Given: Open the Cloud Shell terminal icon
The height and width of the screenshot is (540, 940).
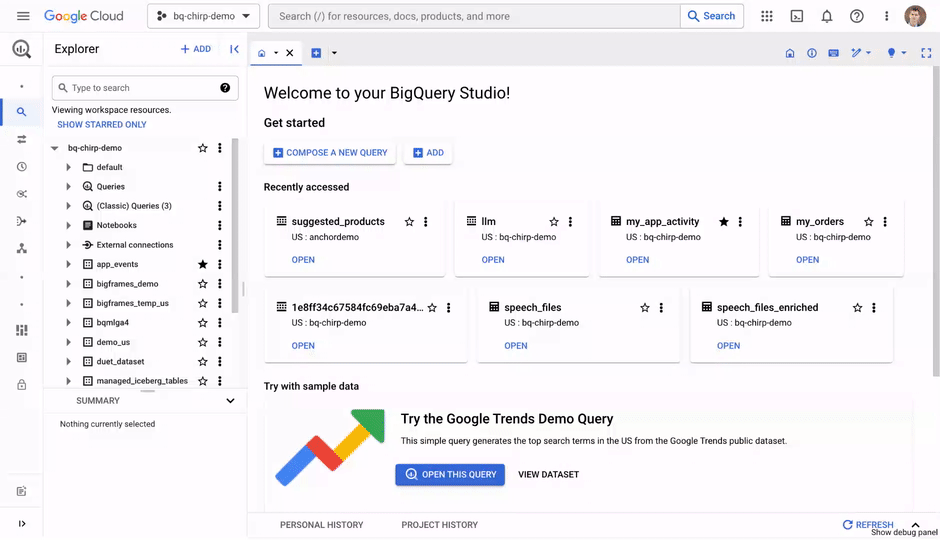Looking at the screenshot, I should tap(797, 16).
